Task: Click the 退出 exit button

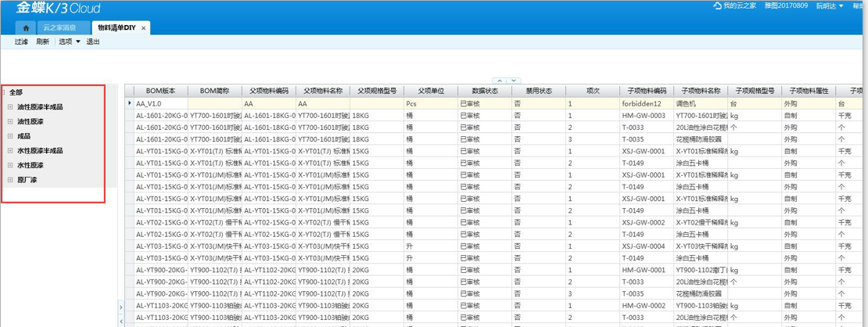Action: 93,42
